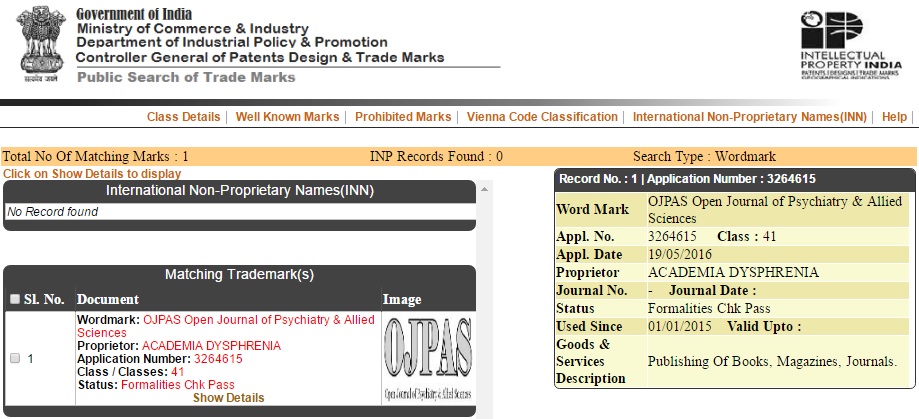This screenshot has width=919, height=419.
Task: Click the red OJPAS wordmark text in results
Action: (x=259, y=320)
